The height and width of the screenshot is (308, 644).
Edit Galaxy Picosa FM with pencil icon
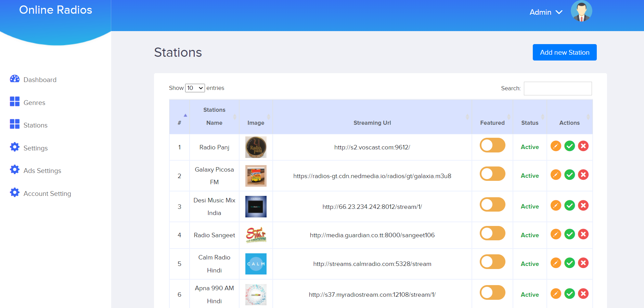556,175
